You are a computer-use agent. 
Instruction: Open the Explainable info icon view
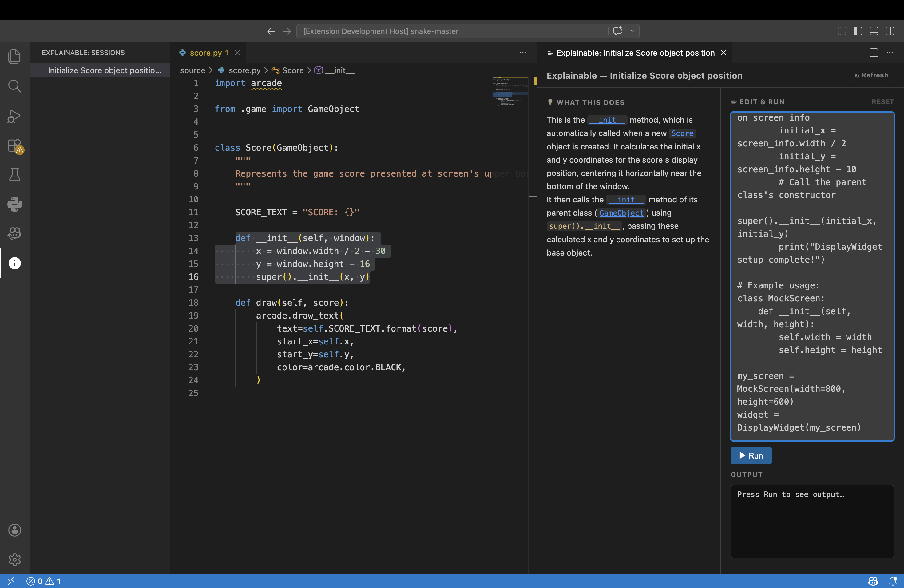tap(14, 263)
